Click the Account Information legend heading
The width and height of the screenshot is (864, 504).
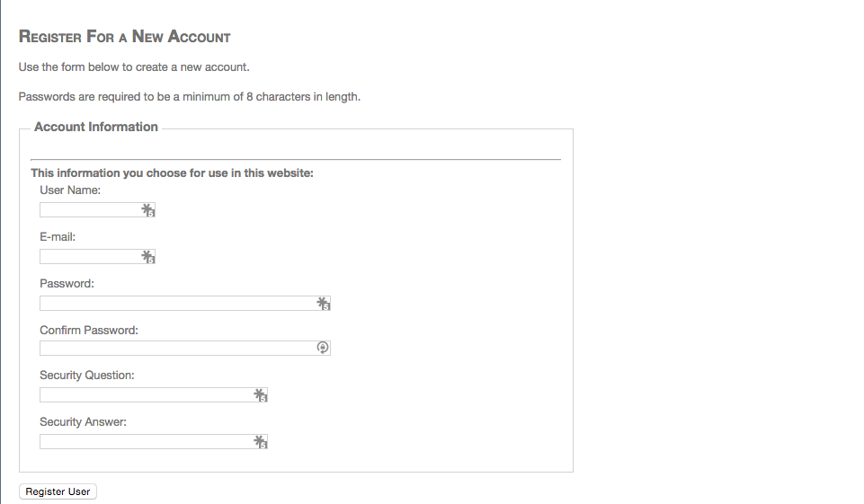pyautogui.click(x=96, y=128)
